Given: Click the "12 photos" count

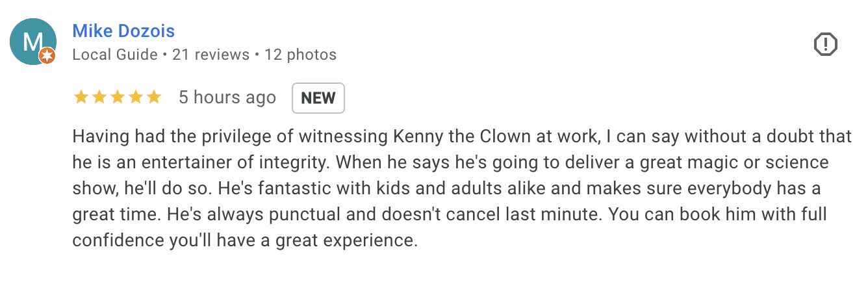Looking at the screenshot, I should pos(300,55).
